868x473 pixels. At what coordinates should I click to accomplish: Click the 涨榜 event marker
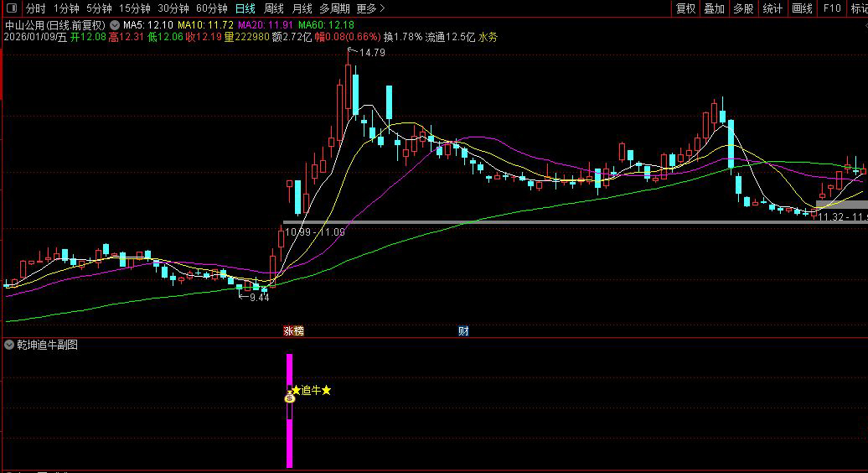(293, 331)
